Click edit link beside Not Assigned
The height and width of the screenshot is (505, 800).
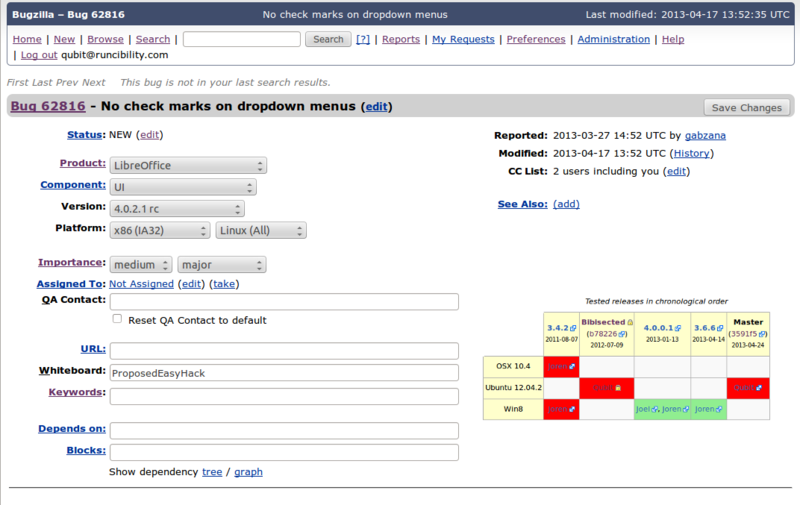191,284
